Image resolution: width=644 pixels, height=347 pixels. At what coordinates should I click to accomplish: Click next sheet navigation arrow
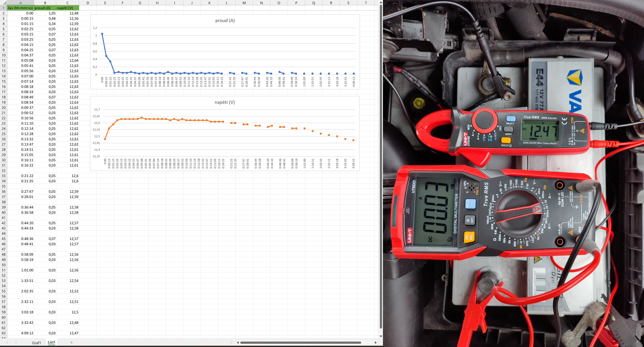(x=16, y=342)
